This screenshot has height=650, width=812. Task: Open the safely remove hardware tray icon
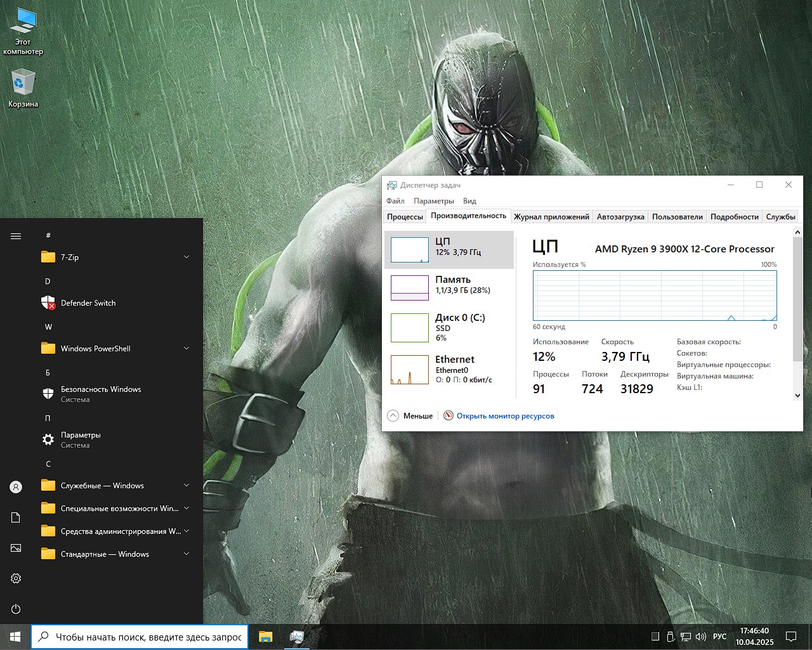click(671, 637)
